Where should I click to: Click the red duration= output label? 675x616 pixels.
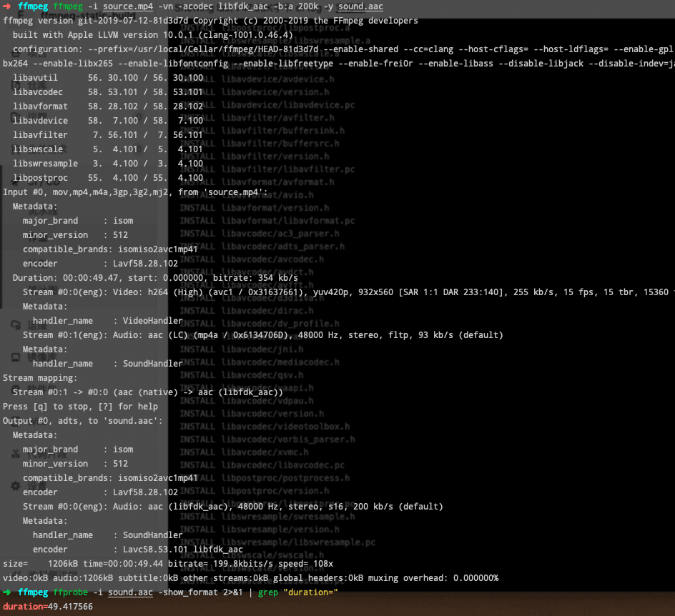[x=24, y=607]
